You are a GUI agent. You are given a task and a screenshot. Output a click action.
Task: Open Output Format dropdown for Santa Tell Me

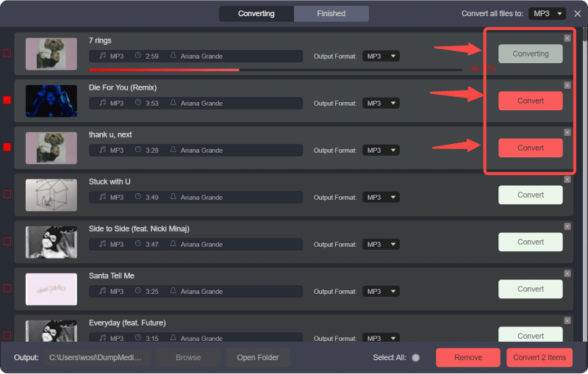pyautogui.click(x=381, y=291)
